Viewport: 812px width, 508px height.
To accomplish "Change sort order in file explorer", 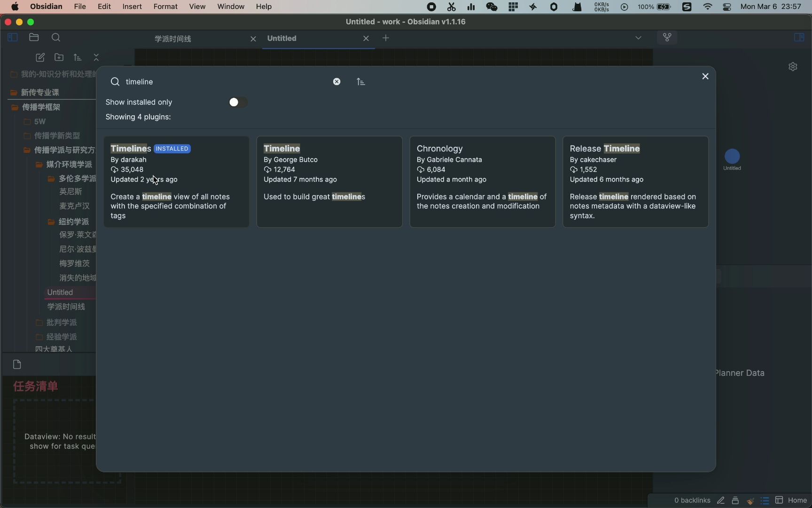I will coord(78,57).
